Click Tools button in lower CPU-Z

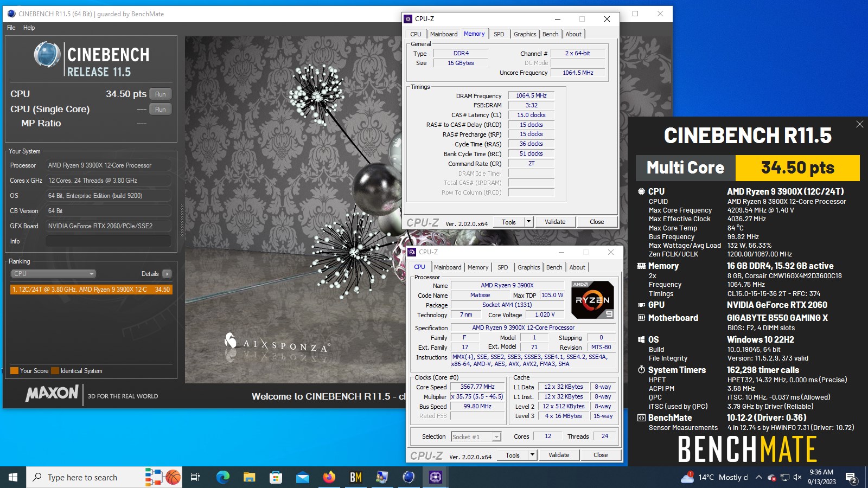[x=513, y=455]
